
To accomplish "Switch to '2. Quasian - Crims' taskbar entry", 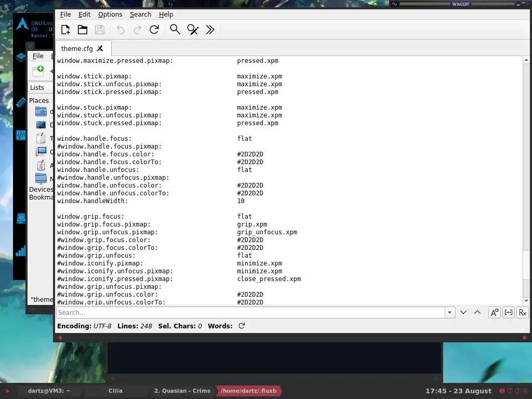I will [x=182, y=391].
